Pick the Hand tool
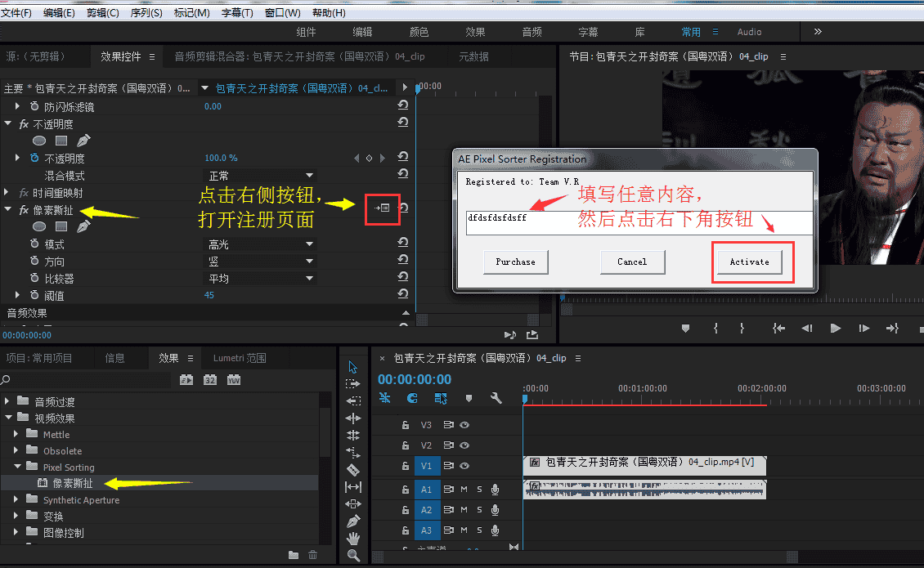The image size is (924, 568). [353, 538]
